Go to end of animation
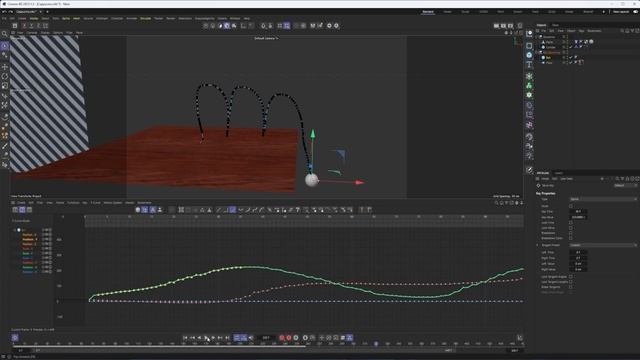This screenshot has width=640, height=360. [228, 338]
